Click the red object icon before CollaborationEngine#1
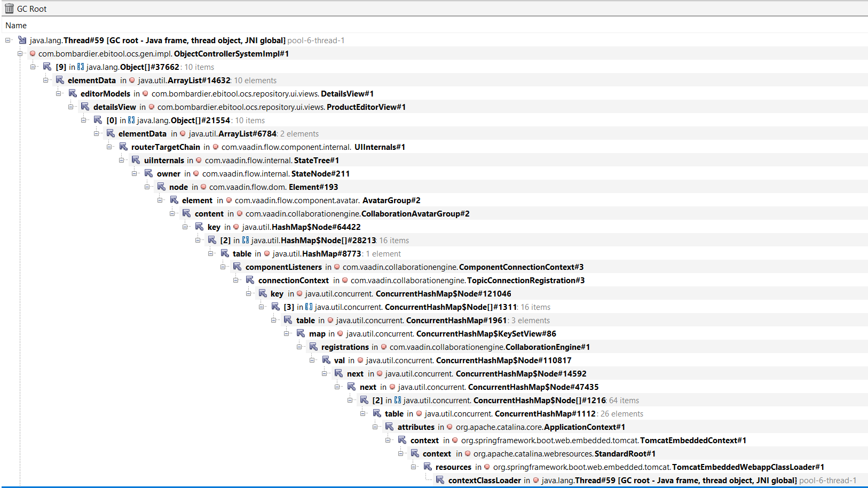 (384, 347)
